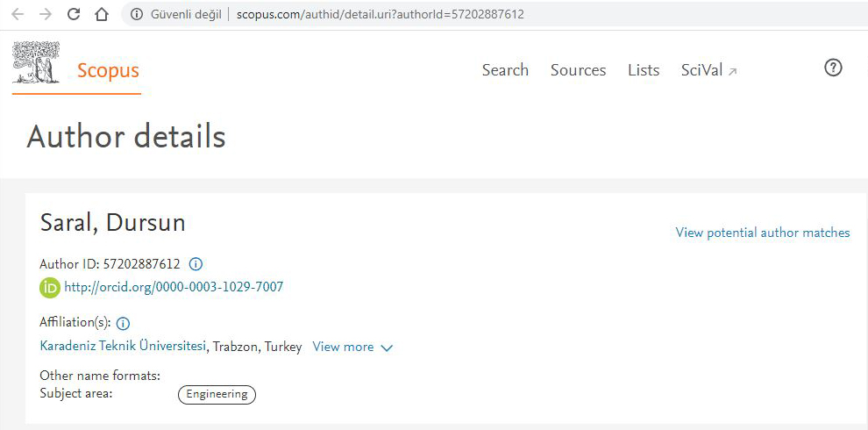Go to the browser home page

click(102, 14)
